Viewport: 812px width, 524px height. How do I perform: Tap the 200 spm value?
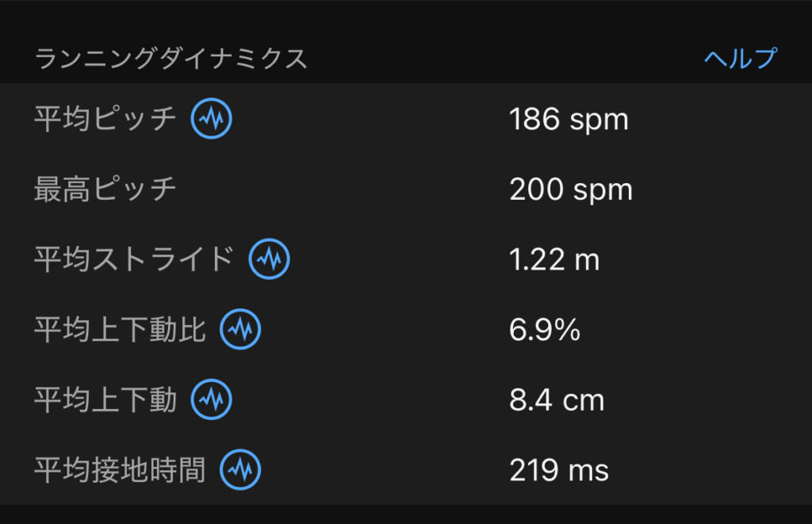[570, 189]
